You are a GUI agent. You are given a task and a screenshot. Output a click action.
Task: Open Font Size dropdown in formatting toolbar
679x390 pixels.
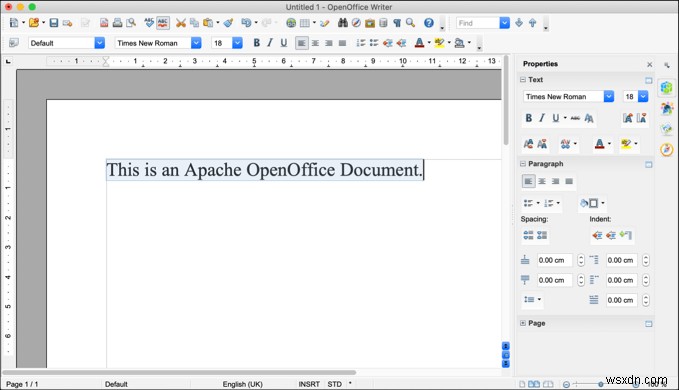(237, 42)
